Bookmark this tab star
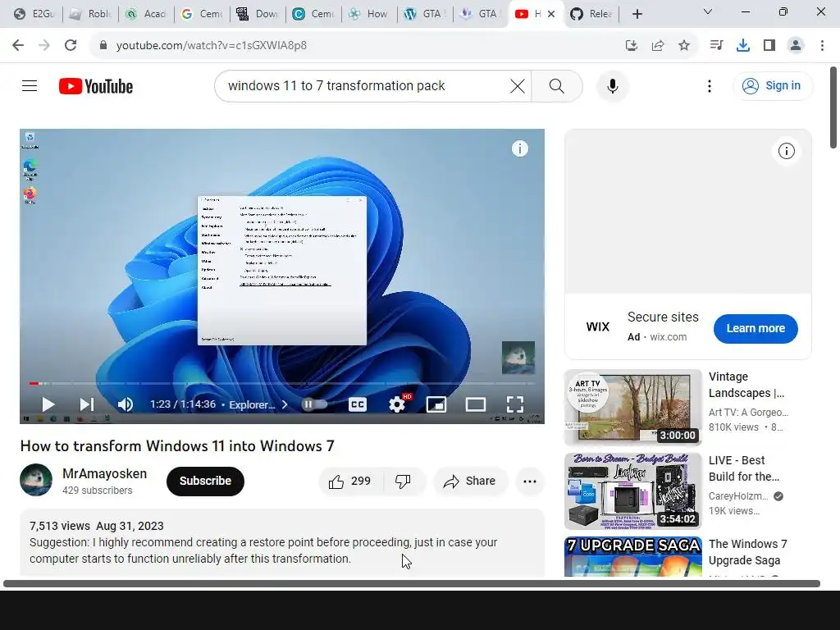The width and height of the screenshot is (840, 630). 684,45
